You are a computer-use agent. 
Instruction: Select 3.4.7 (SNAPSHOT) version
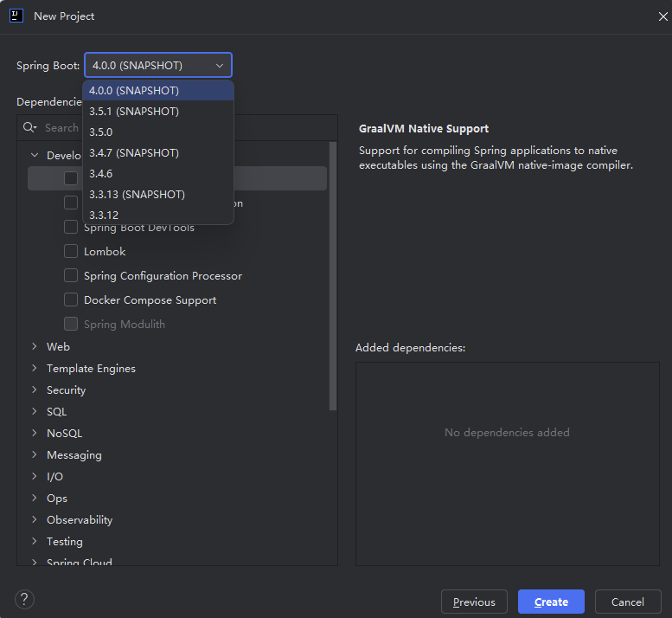pos(158,153)
